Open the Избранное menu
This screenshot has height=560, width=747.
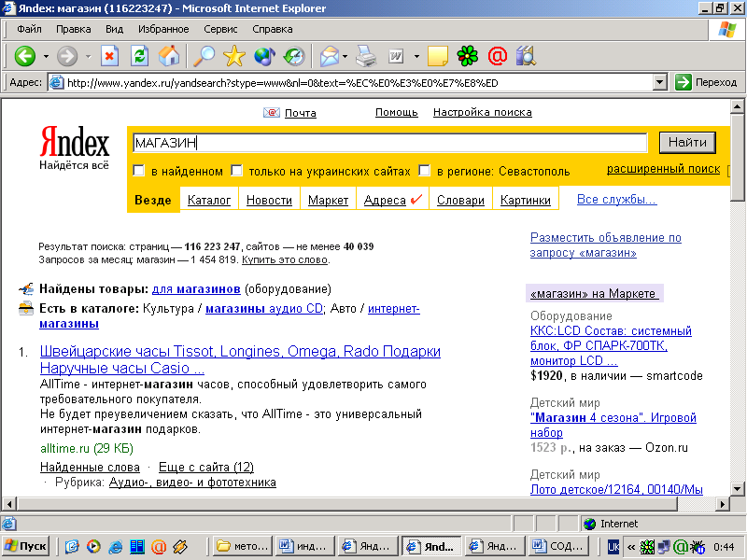point(163,29)
